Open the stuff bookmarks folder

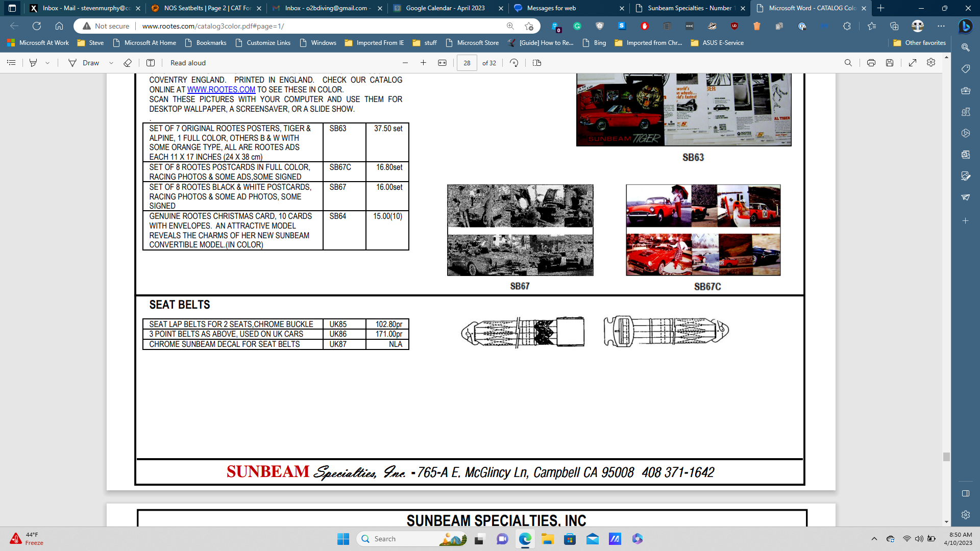[425, 43]
